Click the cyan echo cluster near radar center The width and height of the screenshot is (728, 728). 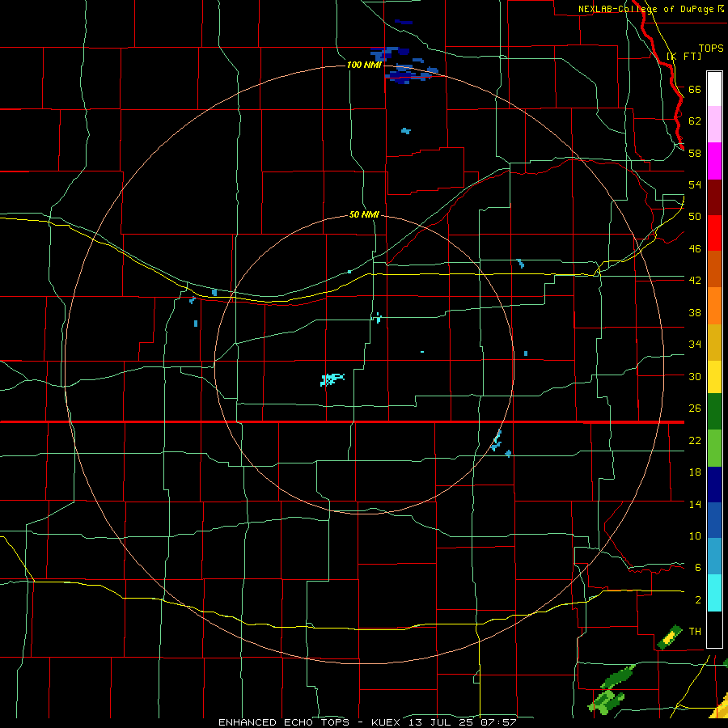click(x=332, y=379)
